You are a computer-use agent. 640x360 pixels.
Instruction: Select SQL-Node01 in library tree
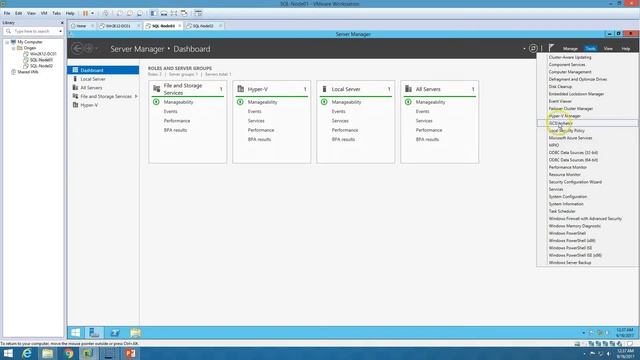click(x=41, y=60)
